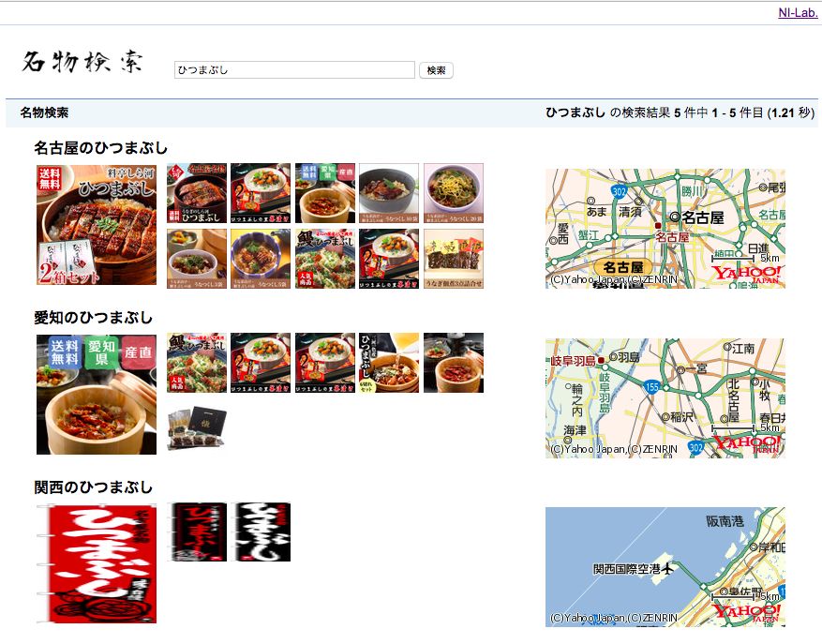Click the 検索 search button

pos(436,70)
